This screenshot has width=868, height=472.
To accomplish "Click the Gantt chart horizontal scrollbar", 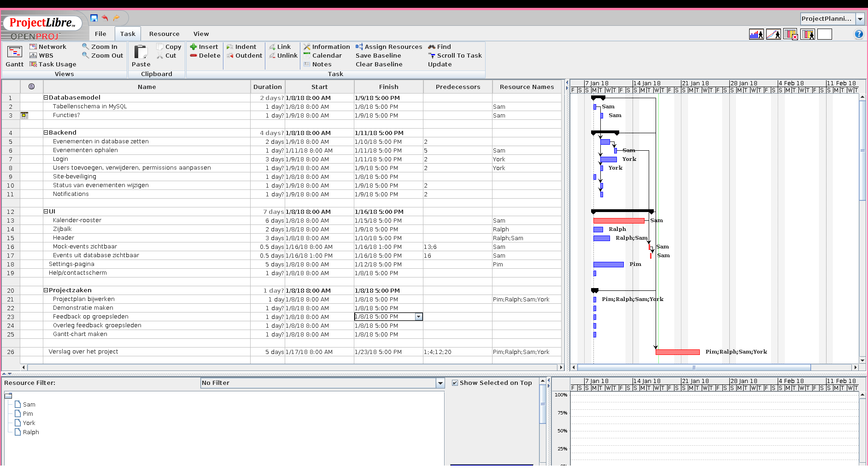I will [693, 367].
